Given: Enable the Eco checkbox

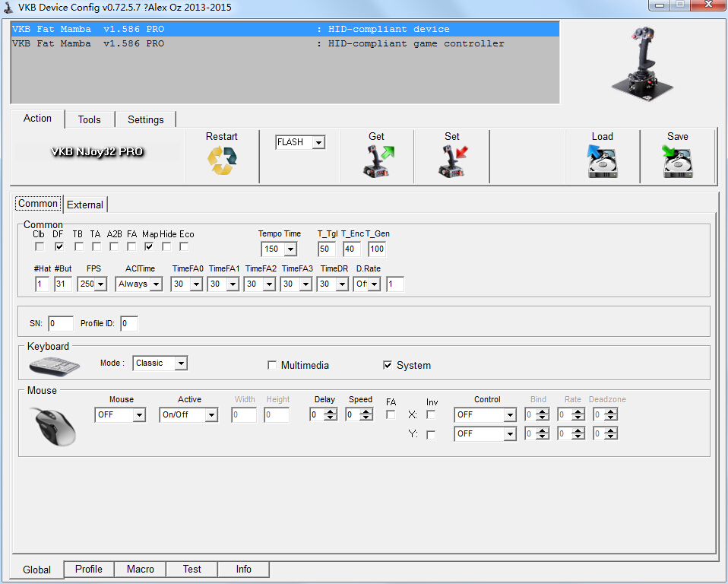Looking at the screenshot, I should point(184,246).
